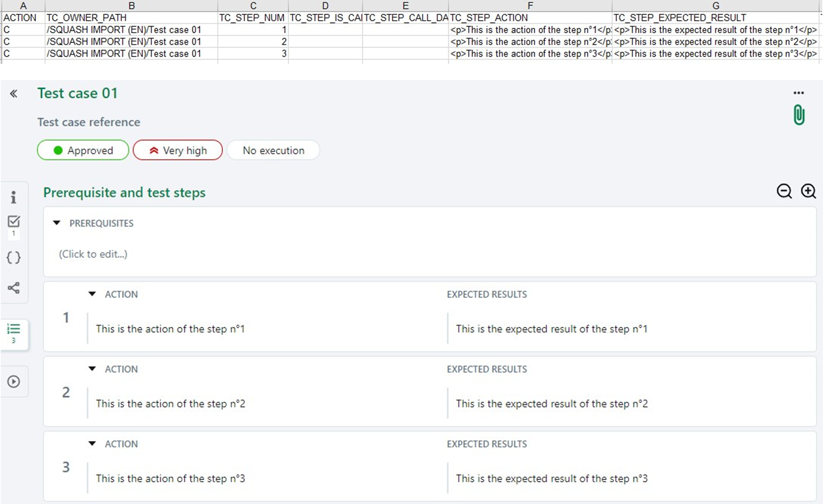
Task: Change importance via the Very high selector
Action: click(x=177, y=150)
